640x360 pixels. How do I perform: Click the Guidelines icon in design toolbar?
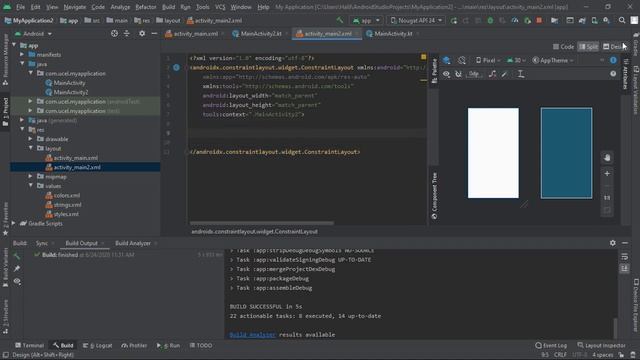click(521, 74)
